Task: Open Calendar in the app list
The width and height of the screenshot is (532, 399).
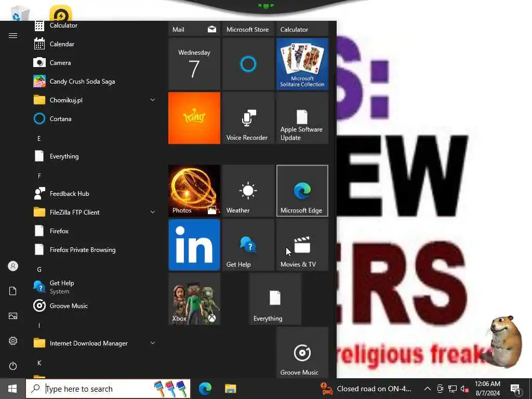Action: pyautogui.click(x=95, y=44)
